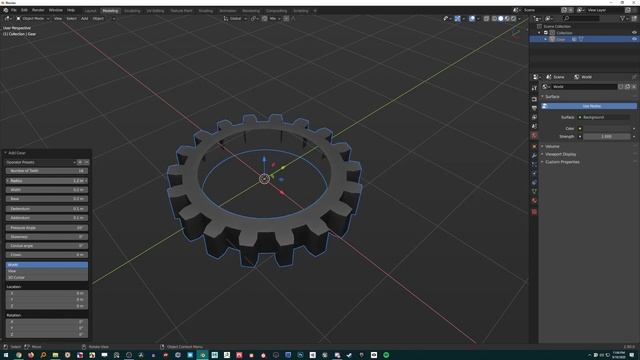The width and height of the screenshot is (640, 360).
Task: Select Solid viewport shading mode
Action: [501, 18]
